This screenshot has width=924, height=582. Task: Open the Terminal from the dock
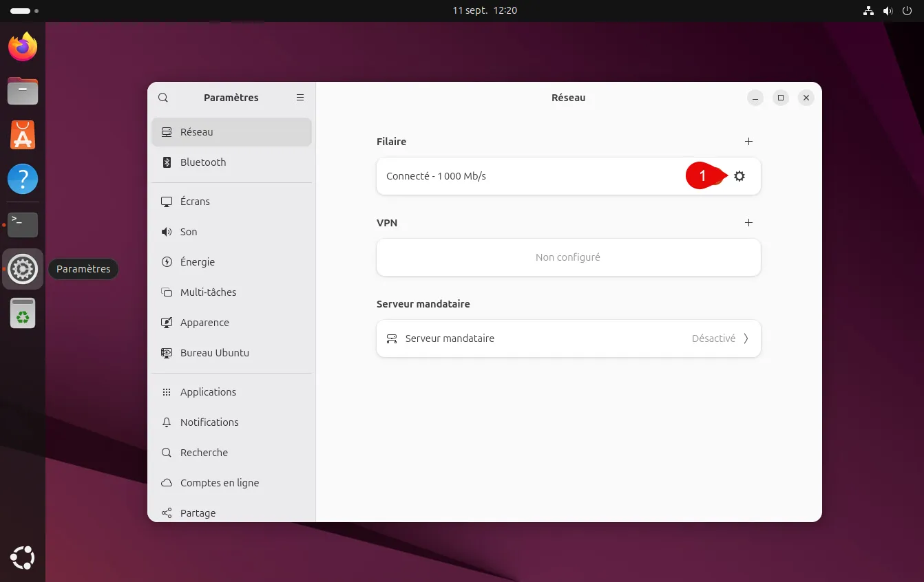(x=23, y=224)
